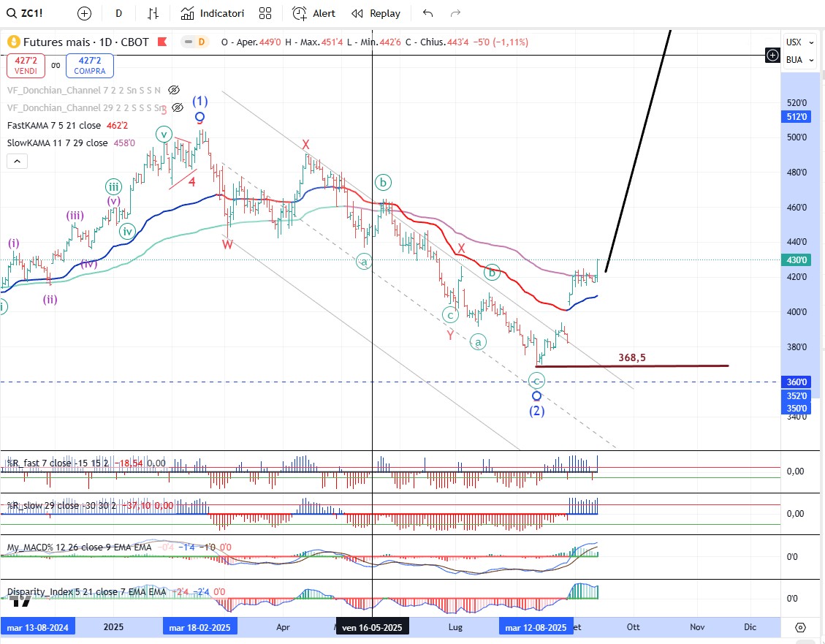Start bar Replay mode

tap(376, 13)
